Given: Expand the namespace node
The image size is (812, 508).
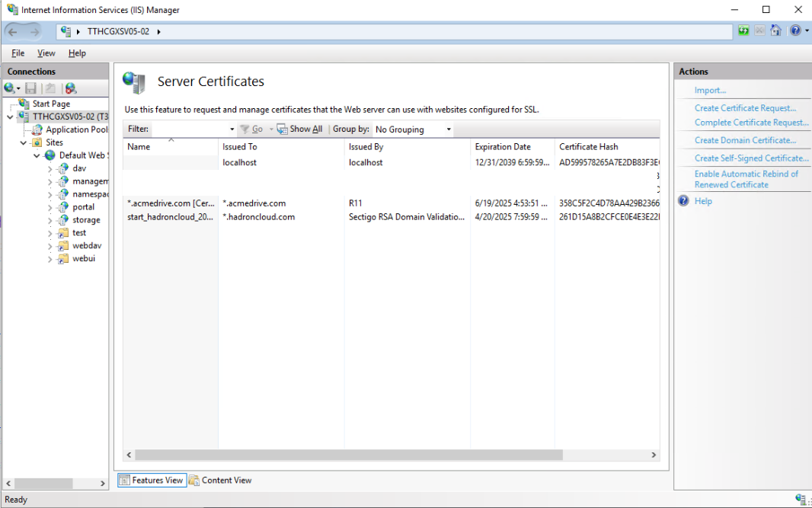Looking at the screenshot, I should tap(50, 195).
